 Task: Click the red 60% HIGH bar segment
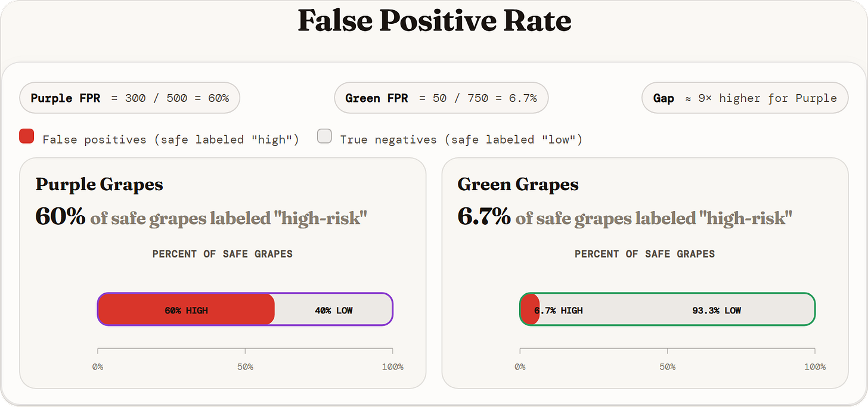(x=186, y=309)
